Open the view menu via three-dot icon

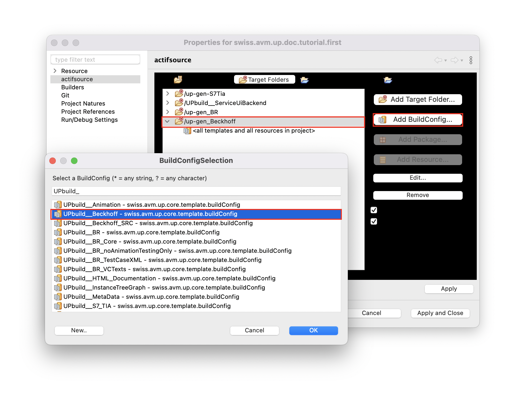[471, 60]
